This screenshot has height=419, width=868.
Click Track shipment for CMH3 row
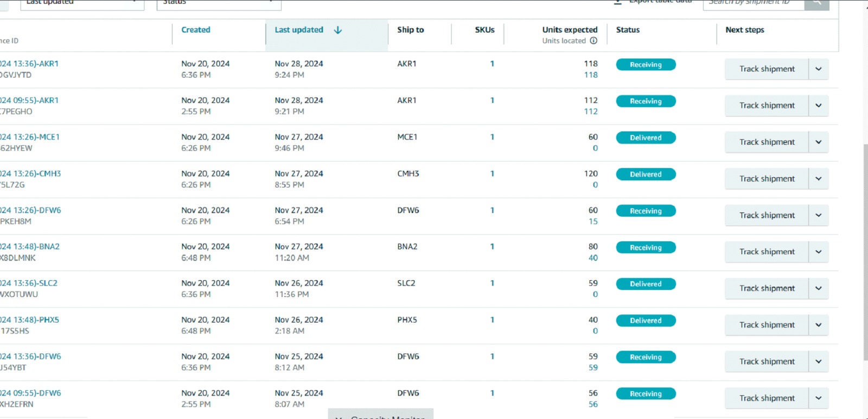point(767,179)
